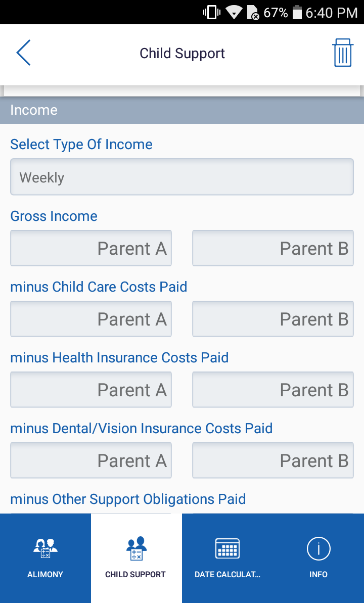The image size is (364, 603).
Task: Switch to the INFO tab label
Action: (318, 575)
